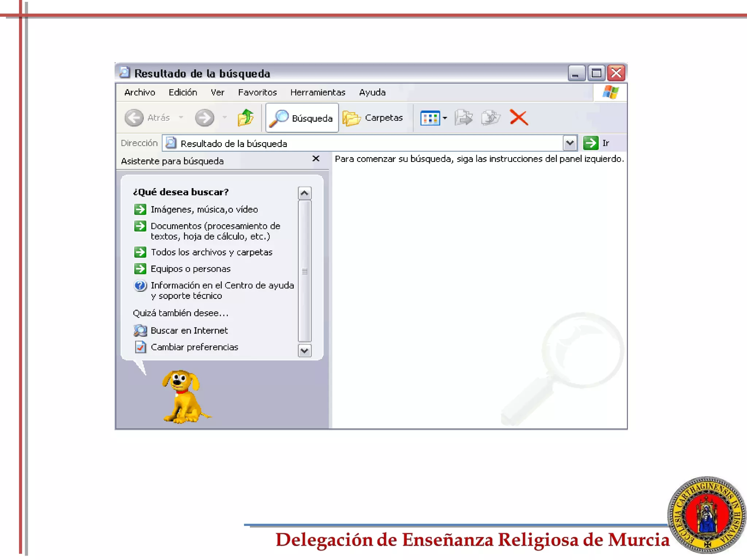Choose Todos los archivos y carpetas

click(x=212, y=252)
